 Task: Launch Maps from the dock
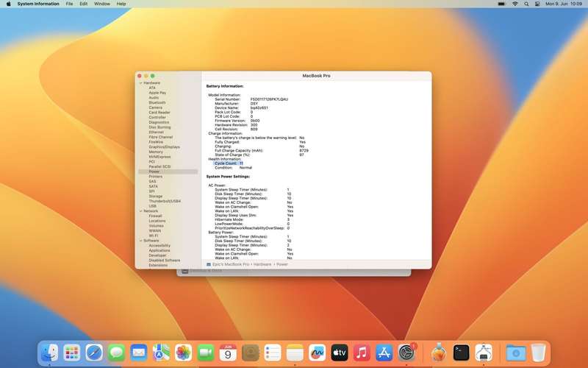tap(161, 353)
